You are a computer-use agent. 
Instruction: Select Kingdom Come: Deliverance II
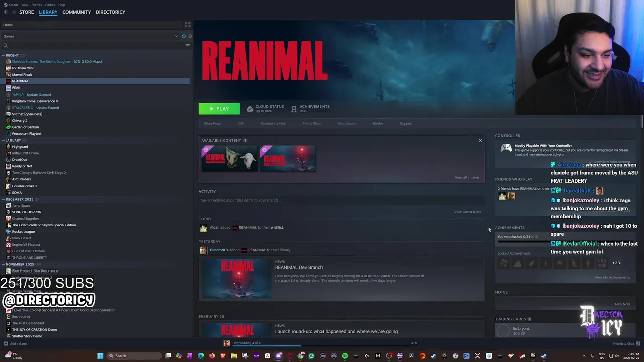coord(35,101)
